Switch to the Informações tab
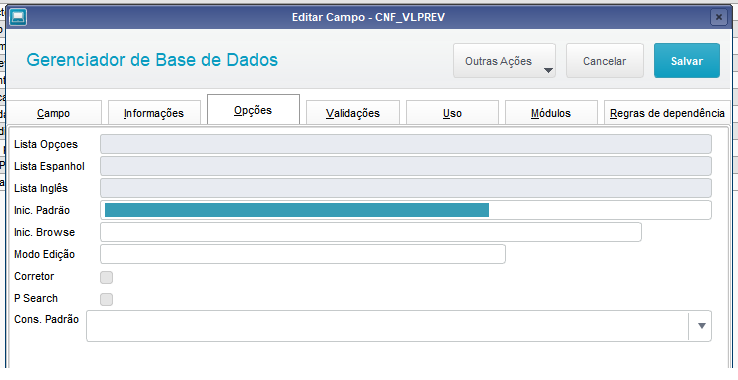The width and height of the screenshot is (738, 380). tap(154, 113)
